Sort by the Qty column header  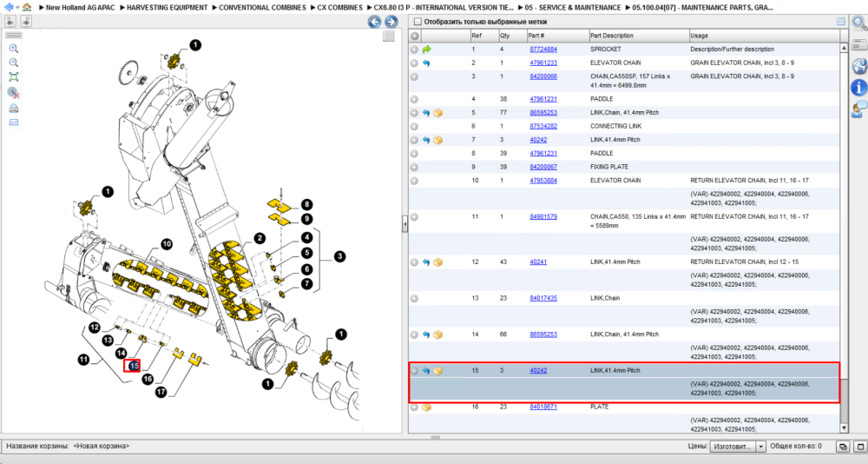(x=511, y=36)
